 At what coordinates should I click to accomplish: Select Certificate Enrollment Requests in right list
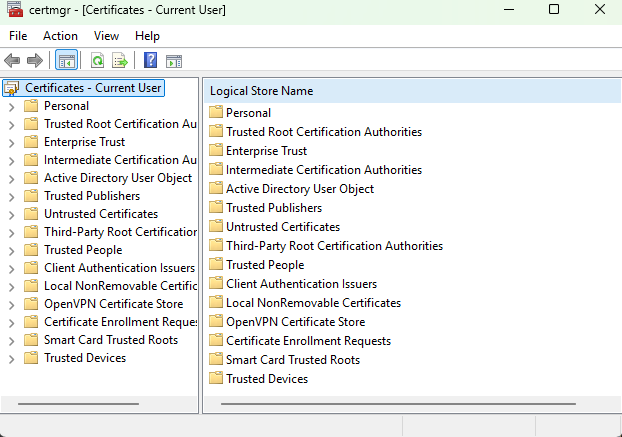pos(309,341)
